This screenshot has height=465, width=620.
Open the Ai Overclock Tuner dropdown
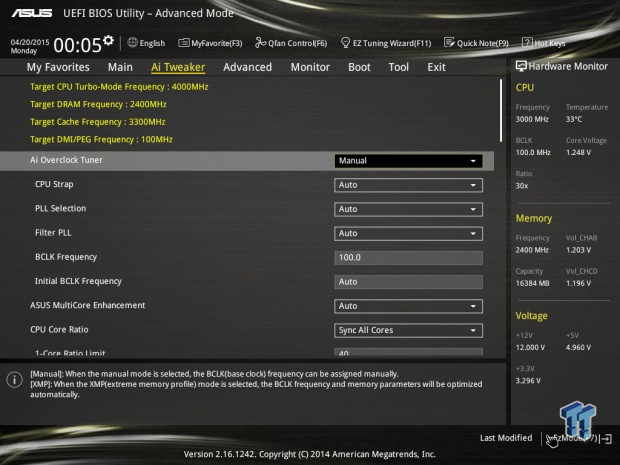tap(408, 161)
